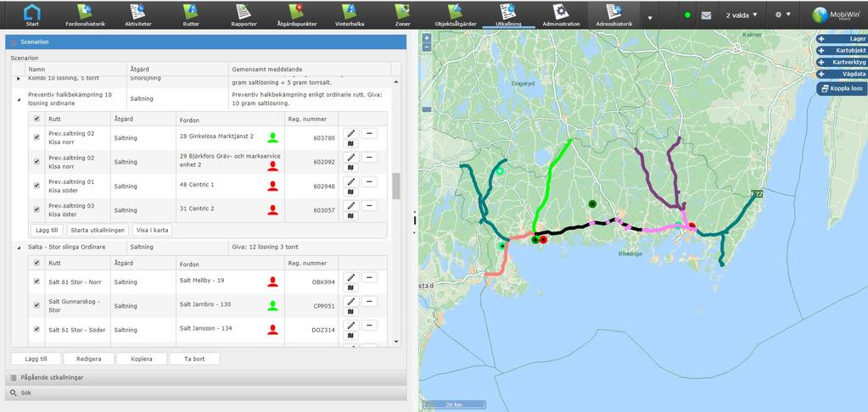Screen dimensions: 868x412
Task: Click the Koppla loss button
Action: tap(842, 88)
